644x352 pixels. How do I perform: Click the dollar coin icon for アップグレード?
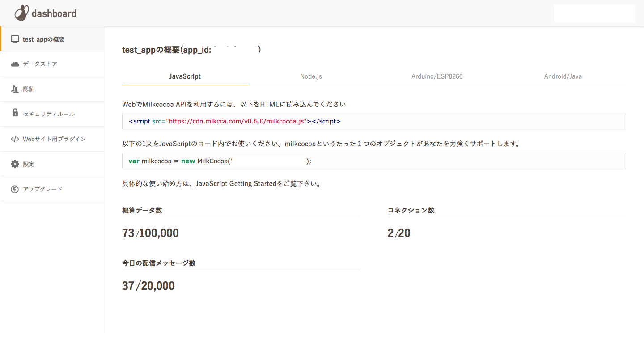(x=15, y=189)
